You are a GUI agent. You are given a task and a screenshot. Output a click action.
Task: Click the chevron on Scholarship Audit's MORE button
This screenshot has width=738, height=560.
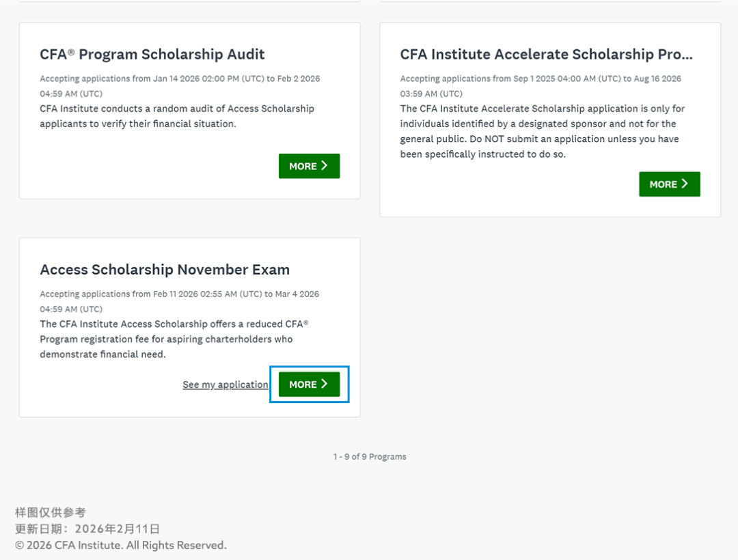pyautogui.click(x=325, y=166)
